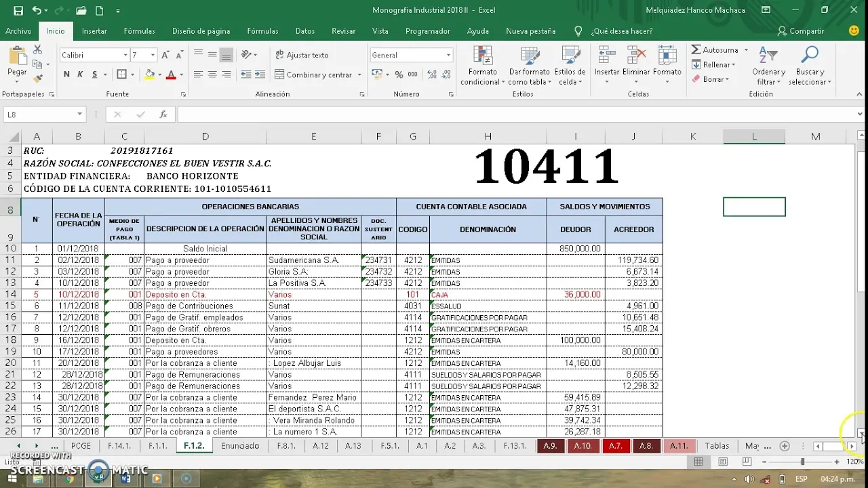The width and height of the screenshot is (868, 488).
Task: Switch to the Enunciado sheet tab
Action: coord(240,445)
